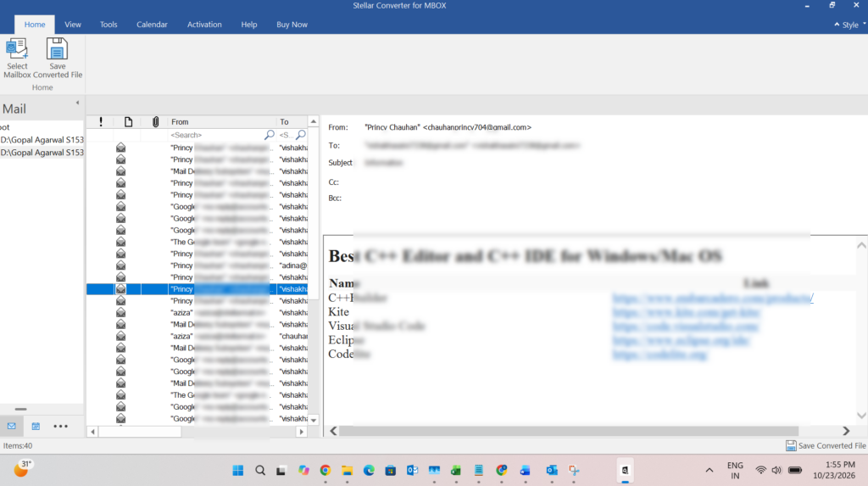868x486 pixels.
Task: Open the CodeLite link
Action: pos(659,355)
